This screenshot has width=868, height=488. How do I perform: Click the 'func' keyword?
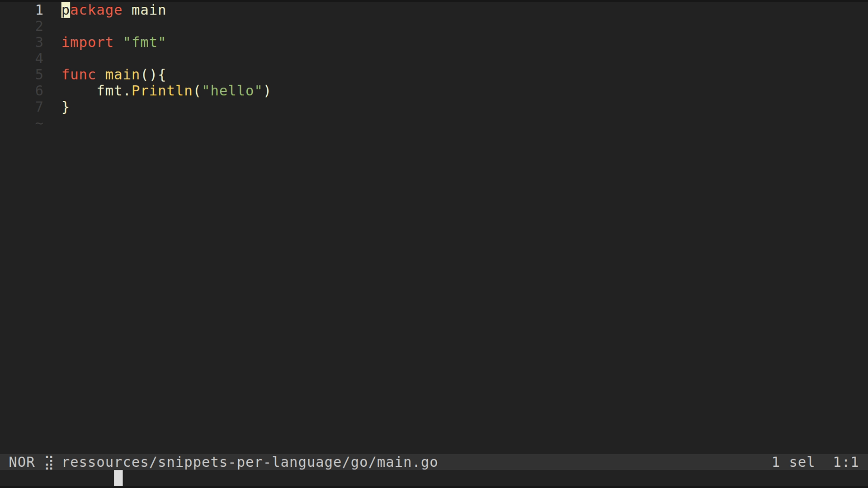pyautogui.click(x=79, y=75)
